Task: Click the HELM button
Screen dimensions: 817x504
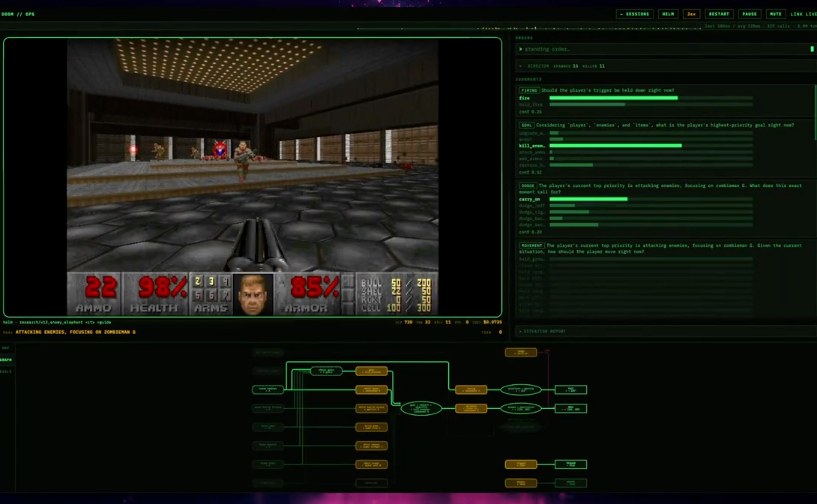Action: tap(668, 14)
